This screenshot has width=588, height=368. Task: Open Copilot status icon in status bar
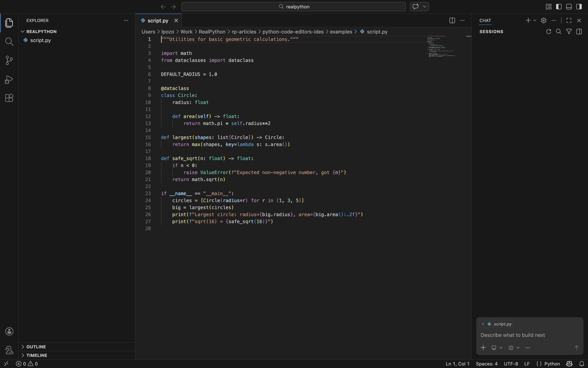569,364
